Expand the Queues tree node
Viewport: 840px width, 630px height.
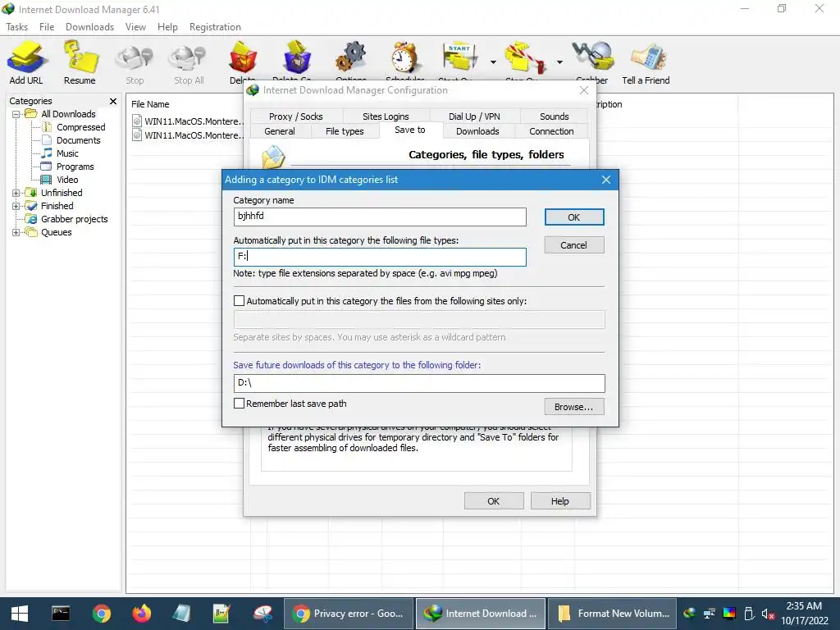pos(16,232)
